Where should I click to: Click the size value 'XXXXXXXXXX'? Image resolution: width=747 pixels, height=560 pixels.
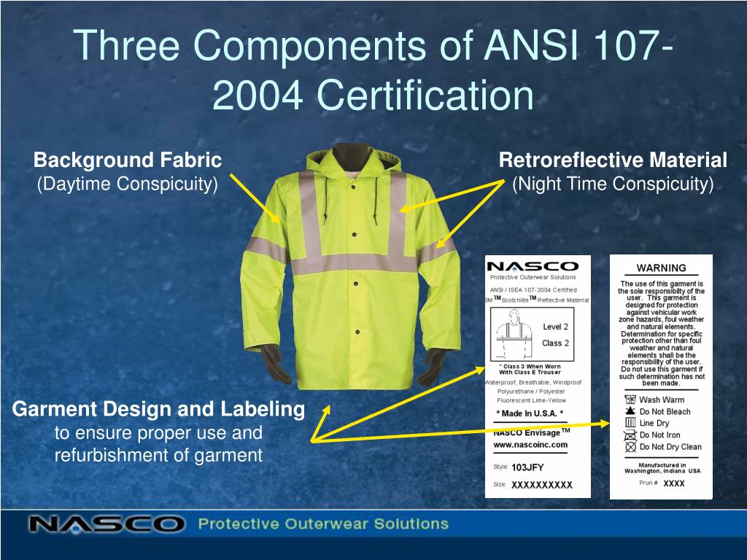pyautogui.click(x=542, y=485)
